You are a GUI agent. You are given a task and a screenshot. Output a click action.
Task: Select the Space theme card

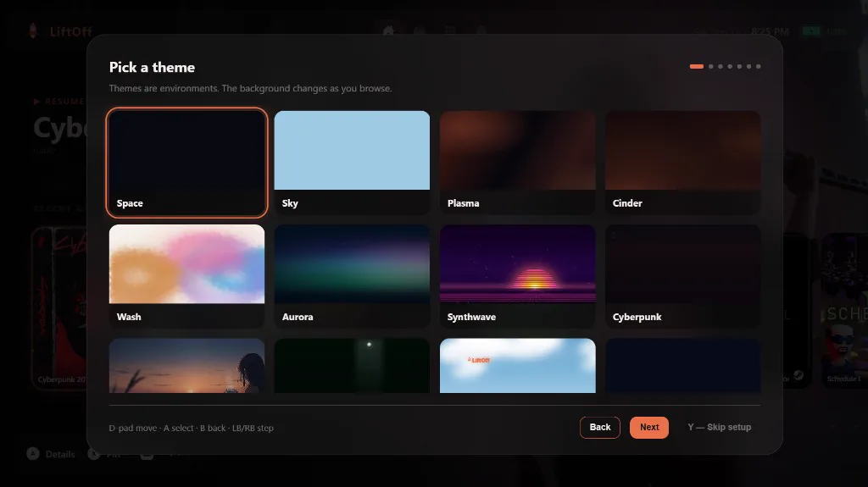[x=186, y=162]
